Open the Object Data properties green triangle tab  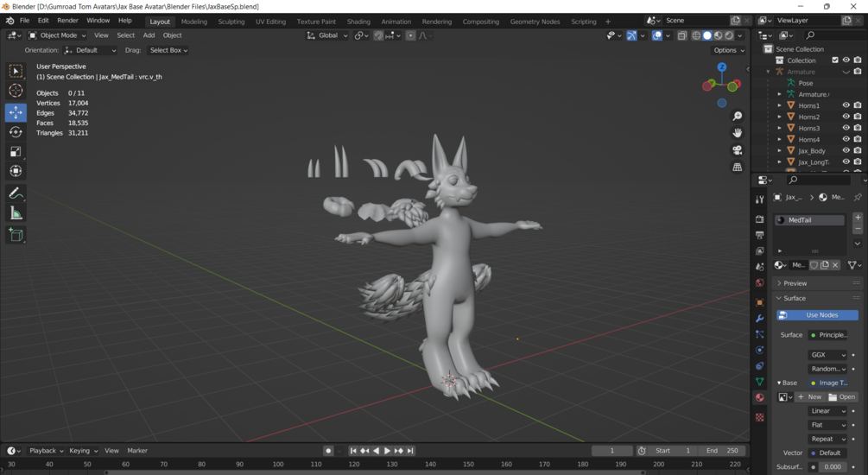click(759, 382)
